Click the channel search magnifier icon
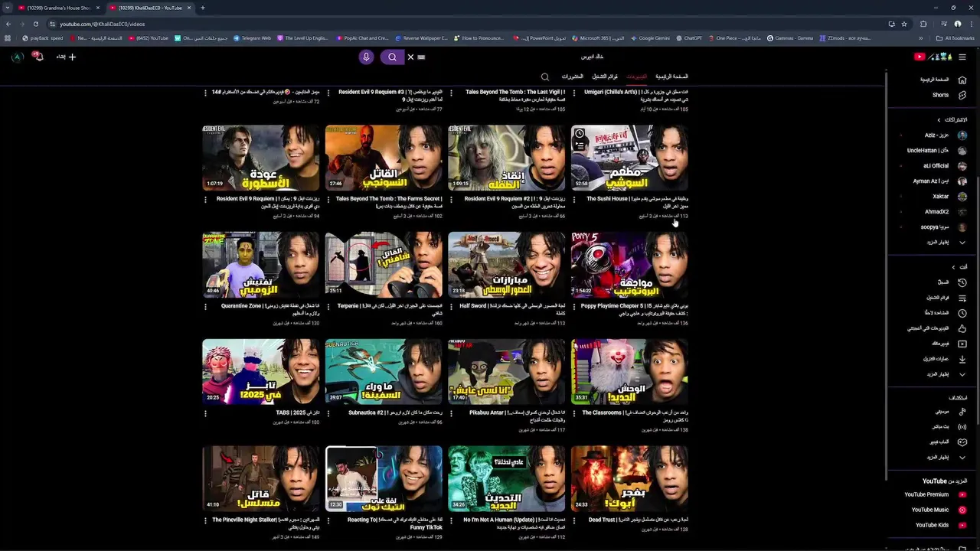This screenshot has width=980, height=551. coord(545,77)
